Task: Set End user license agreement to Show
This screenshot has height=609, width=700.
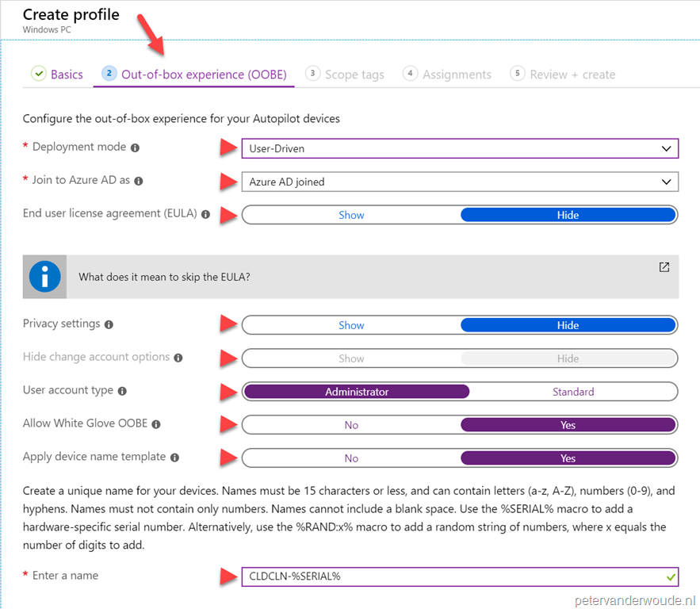Action: click(351, 214)
